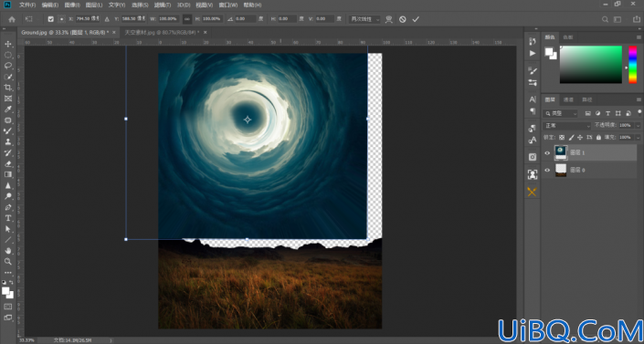This screenshot has height=344, width=644.
Task: Select the Pen tool
Action: 8,207
